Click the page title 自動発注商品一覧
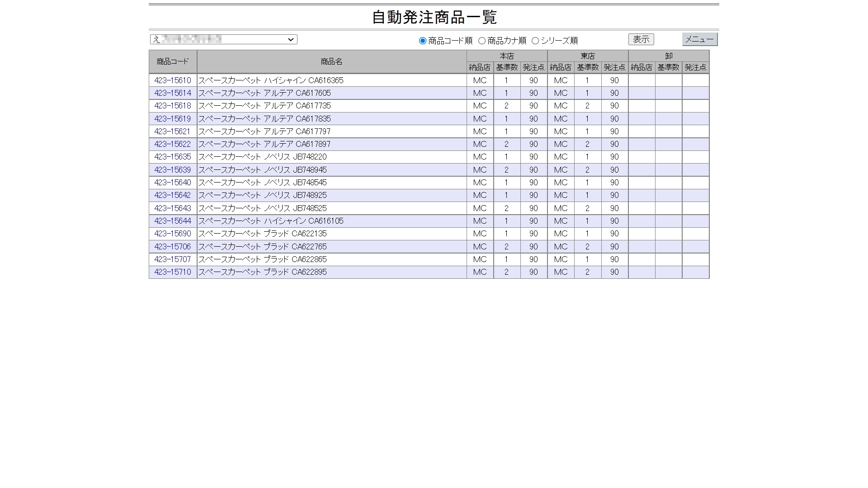Viewport: 868px width, 488px height. pyautogui.click(x=434, y=18)
